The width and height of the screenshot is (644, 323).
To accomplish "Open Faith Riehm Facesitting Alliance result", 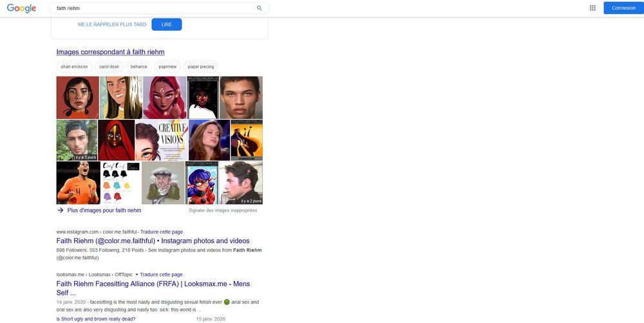I will pos(153,288).
